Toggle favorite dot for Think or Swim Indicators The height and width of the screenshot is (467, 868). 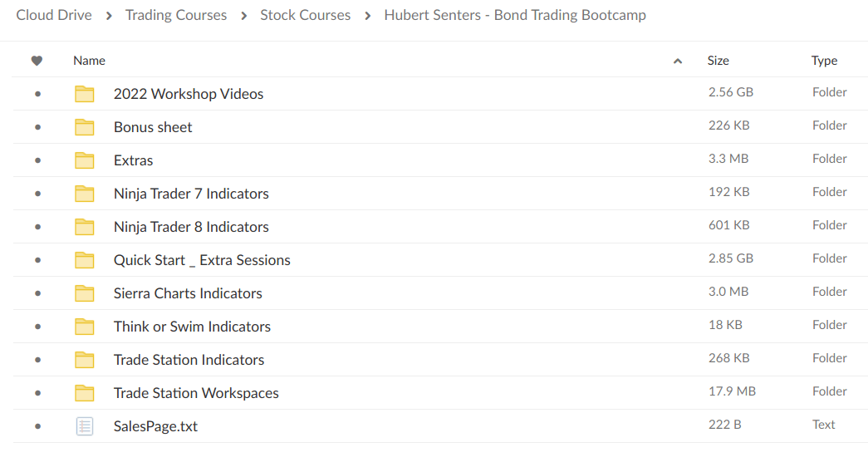(37, 327)
